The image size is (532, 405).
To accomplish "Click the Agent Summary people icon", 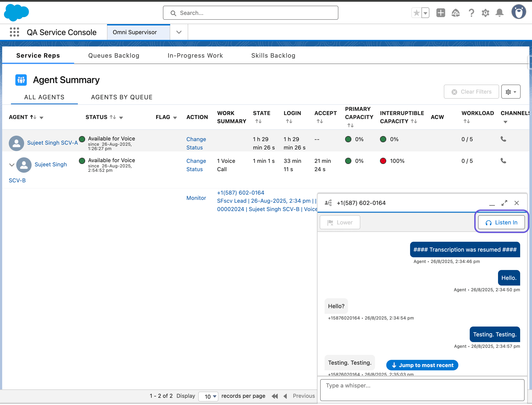I will (21, 80).
